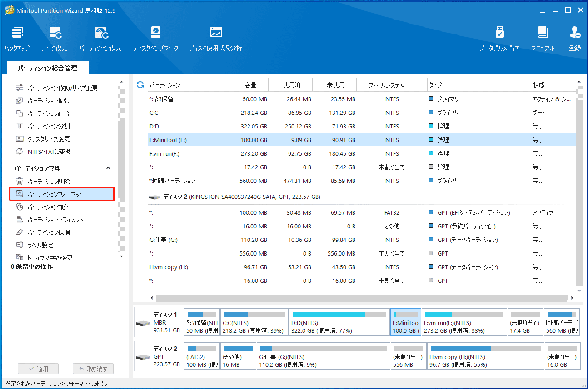
Task: Click partition list vertical scroll-down arrow
Action: 579,291
